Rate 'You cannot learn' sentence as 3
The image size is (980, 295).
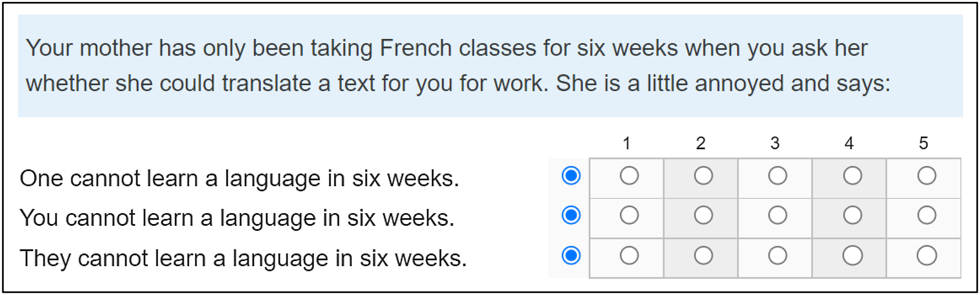tap(777, 216)
